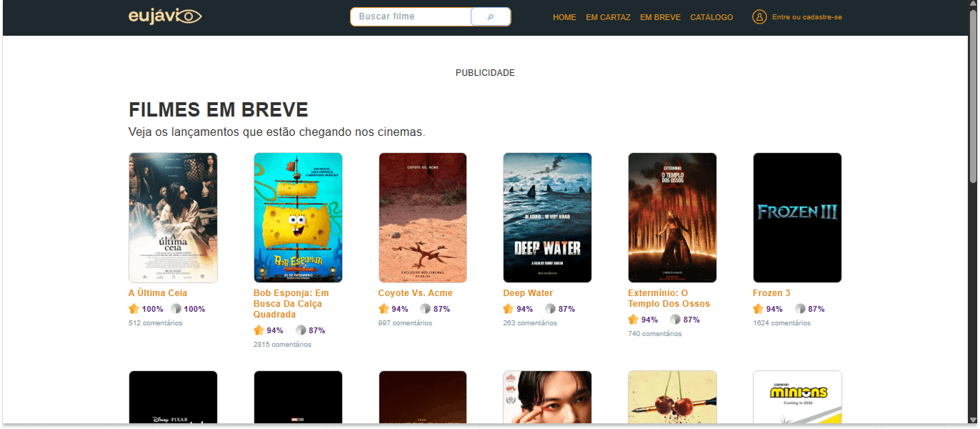This screenshot has height=429, width=980.
Task: Click the cherries poster in the second row
Action: [x=672, y=398]
